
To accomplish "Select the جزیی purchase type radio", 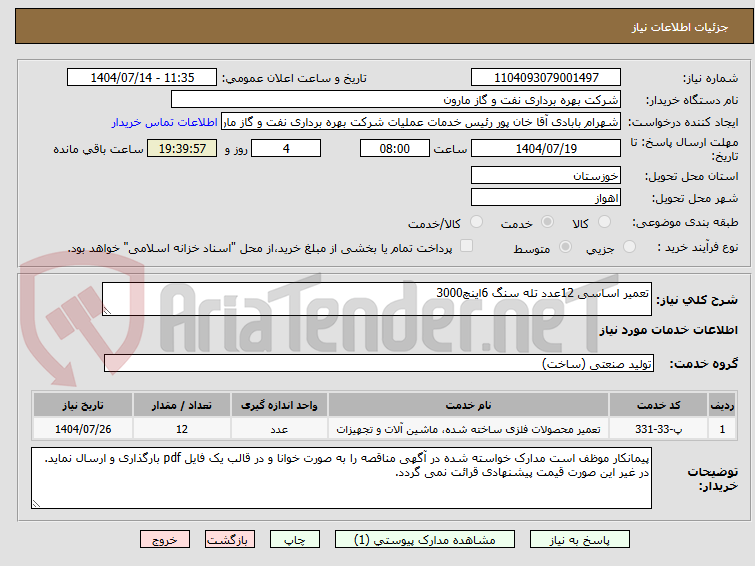I will [629, 247].
